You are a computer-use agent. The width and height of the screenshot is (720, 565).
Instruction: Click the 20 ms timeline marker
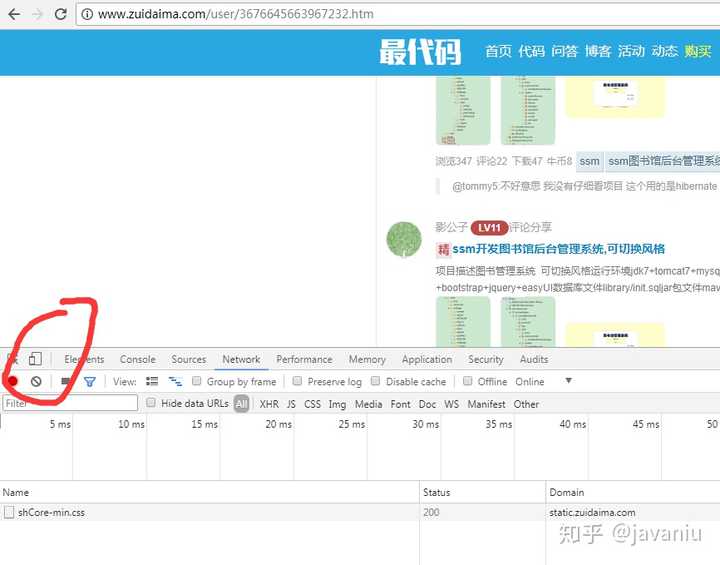tap(279, 424)
